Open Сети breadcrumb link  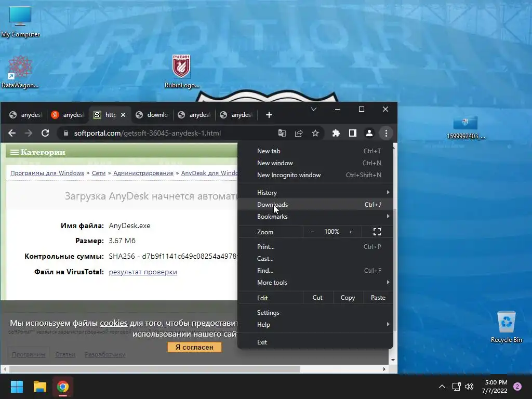99,173
